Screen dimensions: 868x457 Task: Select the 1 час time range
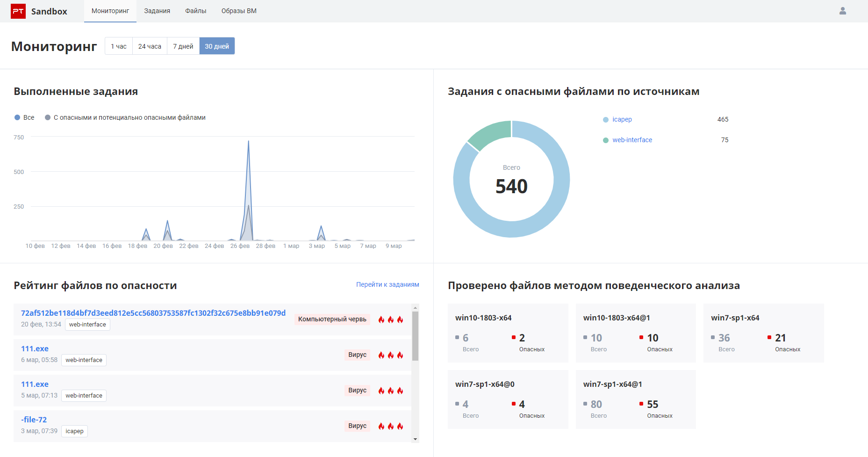click(119, 46)
